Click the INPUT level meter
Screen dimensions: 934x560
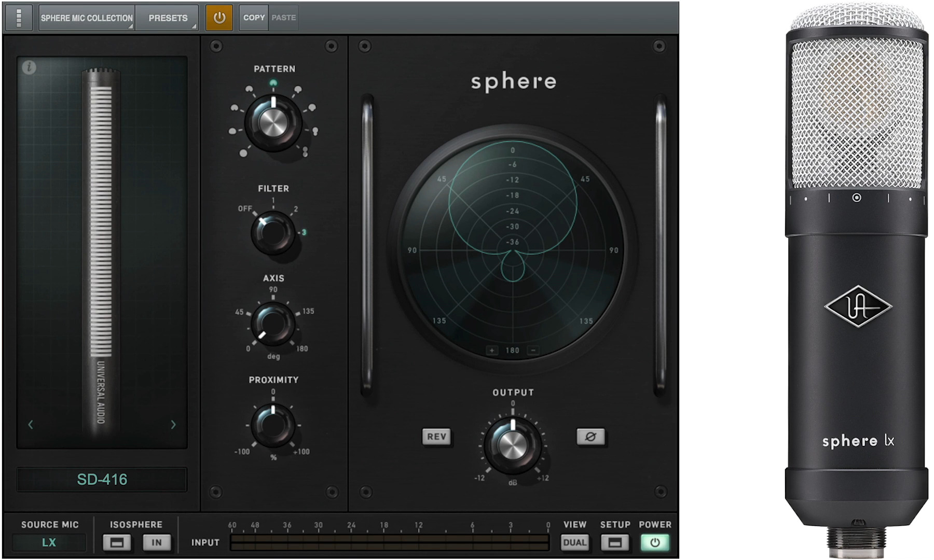389,542
